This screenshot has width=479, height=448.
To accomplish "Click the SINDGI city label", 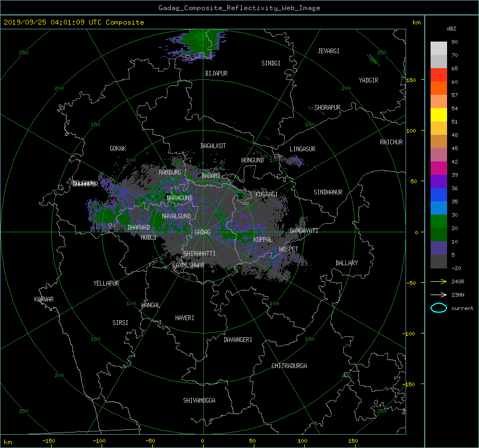I will (x=271, y=63).
